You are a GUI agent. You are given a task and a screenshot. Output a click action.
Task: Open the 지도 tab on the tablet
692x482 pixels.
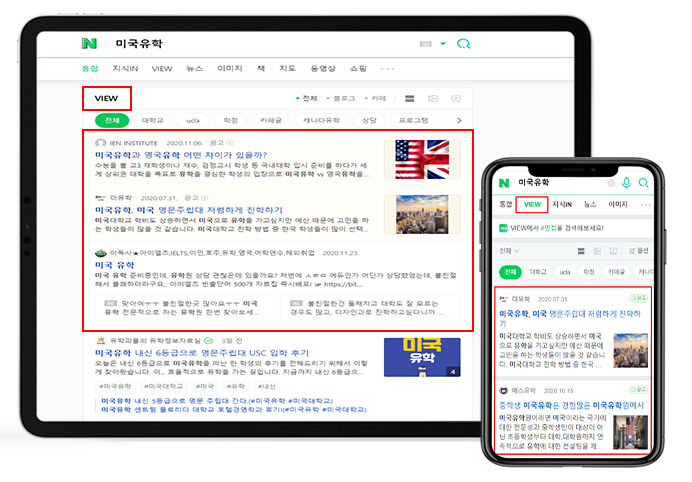[x=287, y=68]
